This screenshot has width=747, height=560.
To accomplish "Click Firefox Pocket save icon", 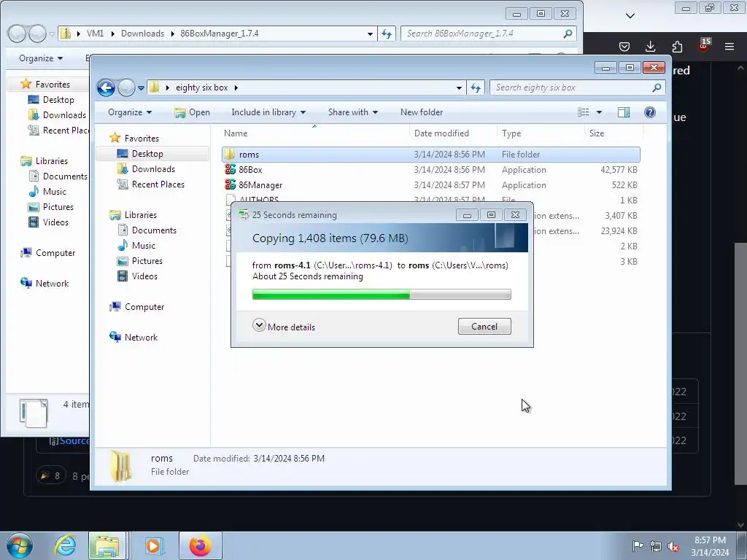I will (x=624, y=46).
